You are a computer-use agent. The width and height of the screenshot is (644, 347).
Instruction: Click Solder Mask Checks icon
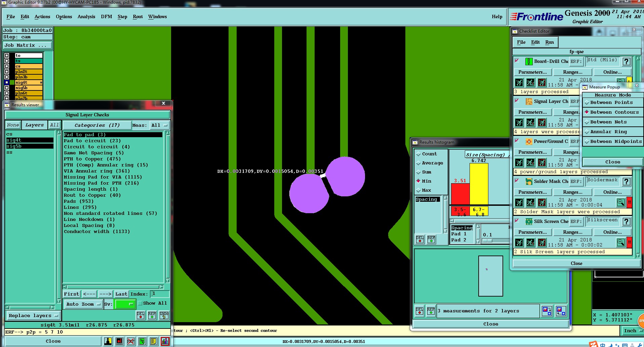[529, 181]
